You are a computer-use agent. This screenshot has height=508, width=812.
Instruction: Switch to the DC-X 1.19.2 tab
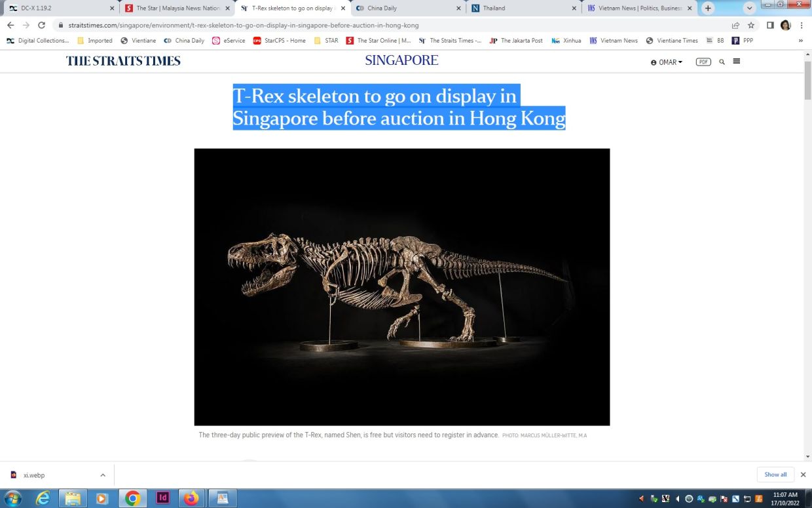[59, 9]
